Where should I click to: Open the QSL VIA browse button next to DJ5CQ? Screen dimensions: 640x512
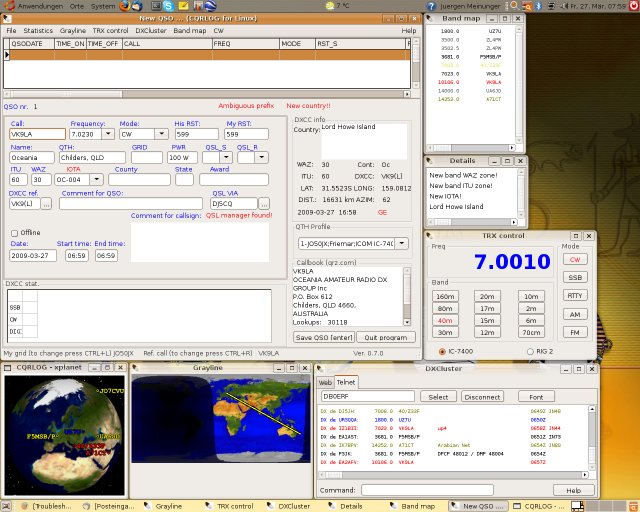pyautogui.click(x=264, y=203)
